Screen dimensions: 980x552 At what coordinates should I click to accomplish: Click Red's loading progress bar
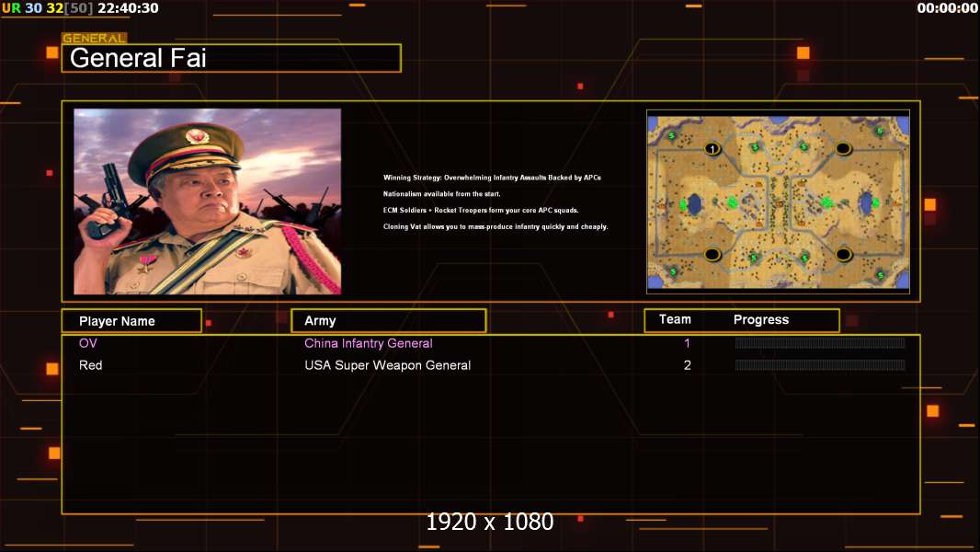(x=820, y=365)
